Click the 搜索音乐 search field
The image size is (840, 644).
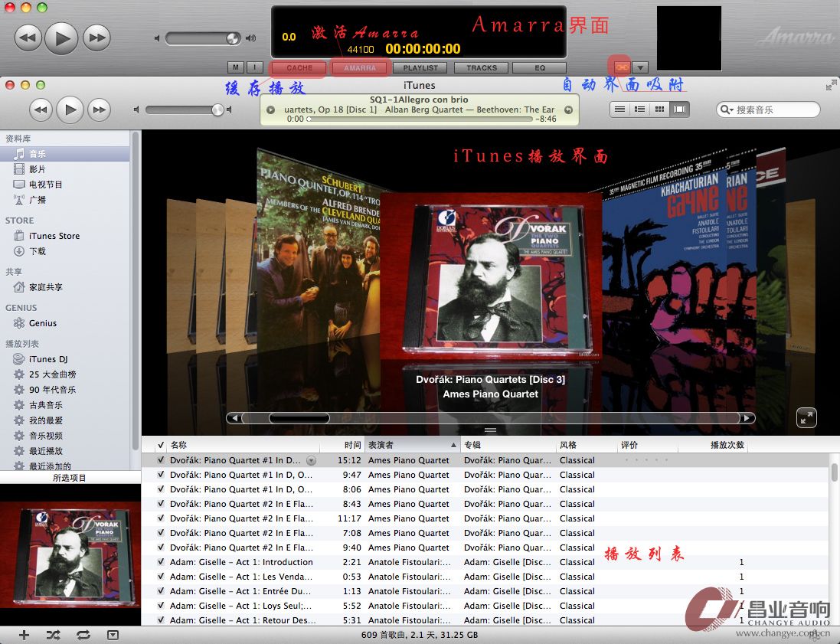click(768, 110)
